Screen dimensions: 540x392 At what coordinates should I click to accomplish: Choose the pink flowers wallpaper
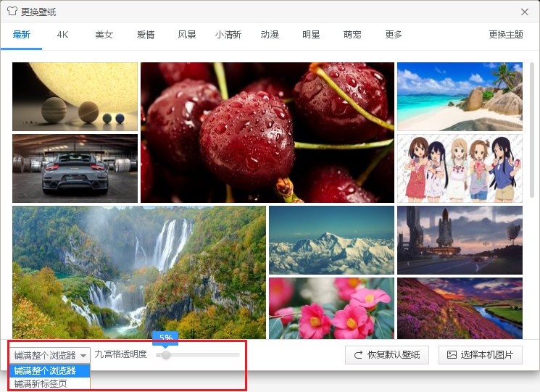tap(331, 309)
